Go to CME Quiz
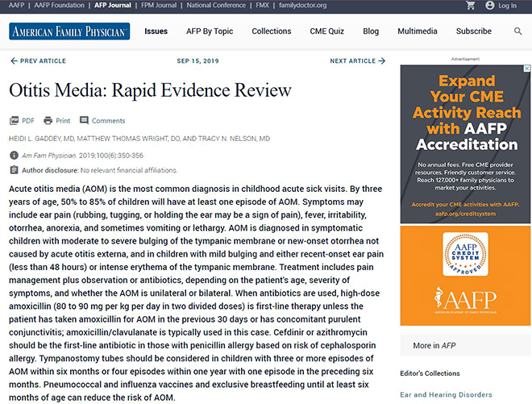Image resolution: width=532 pixels, height=404 pixels. (x=327, y=31)
